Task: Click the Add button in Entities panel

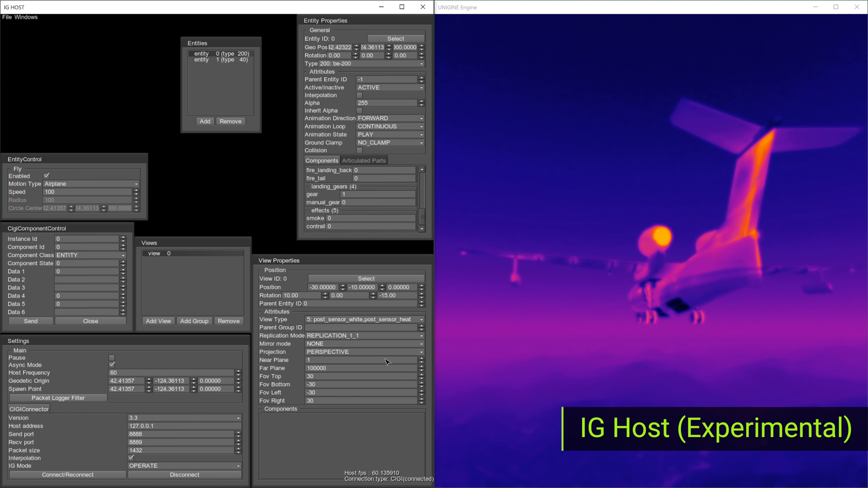Action: 204,121
